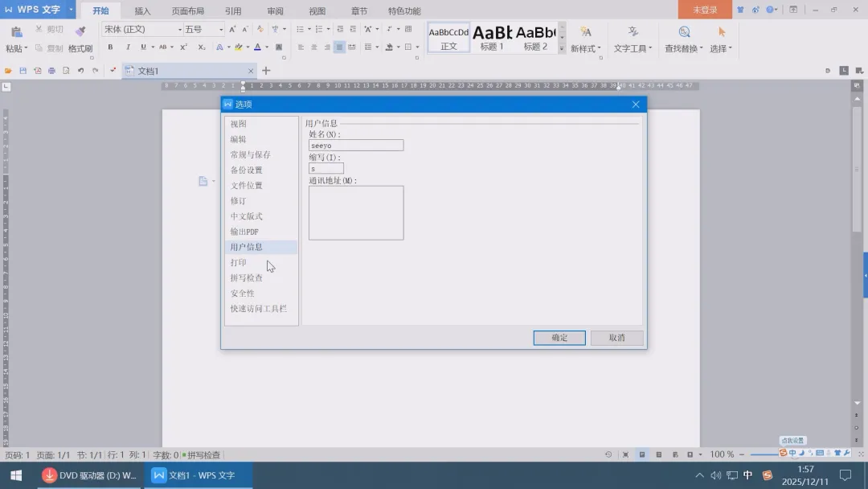Decrease paragraph indent

pyautogui.click(x=340, y=29)
